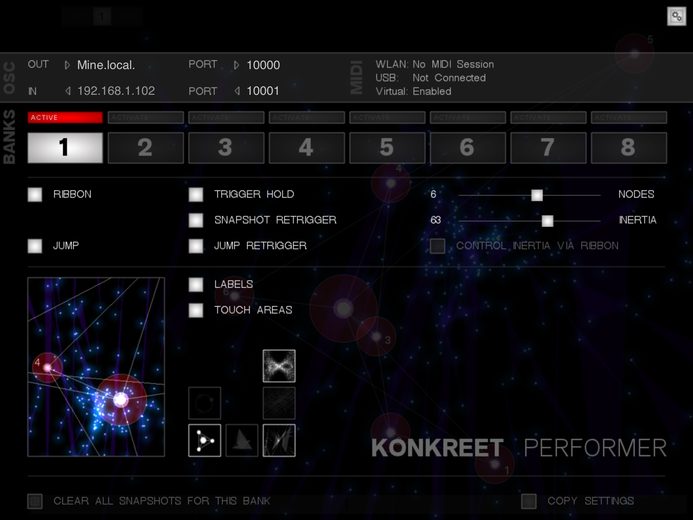Check the COPY SETTINGS box
The image size is (693, 520).
[529, 501]
